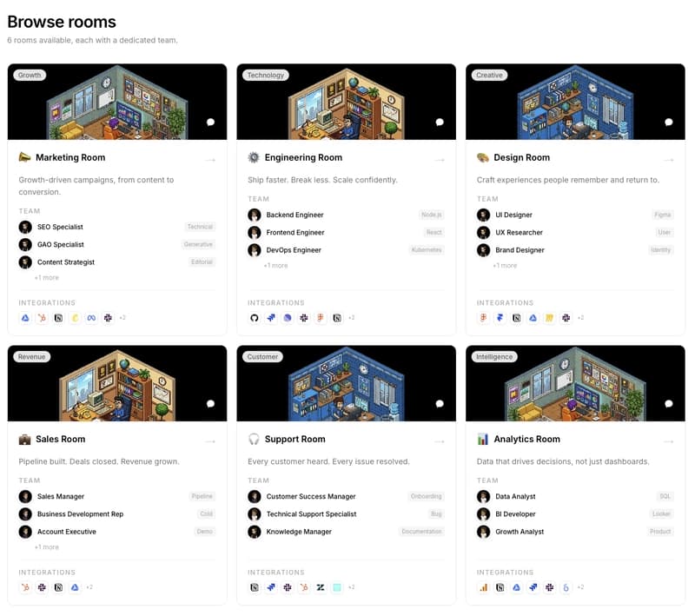Click the Node.js tag beside Backend Engineer
Image resolution: width=695 pixels, height=616 pixels.
tap(432, 215)
